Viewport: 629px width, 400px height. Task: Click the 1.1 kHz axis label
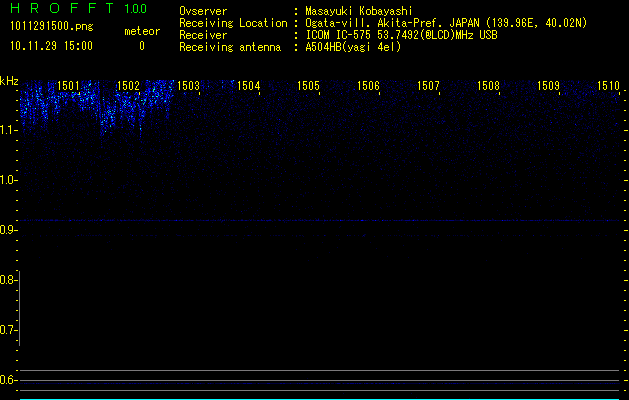pos(8,130)
